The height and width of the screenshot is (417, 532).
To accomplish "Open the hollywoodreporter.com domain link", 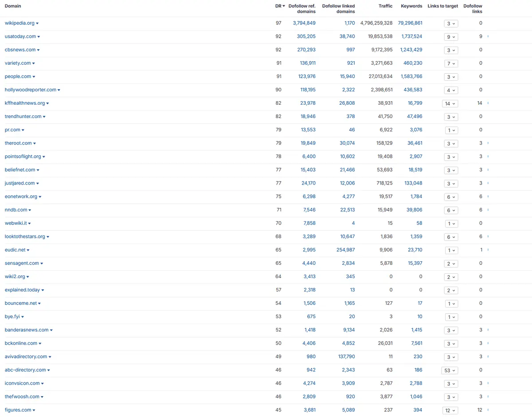I will point(31,90).
